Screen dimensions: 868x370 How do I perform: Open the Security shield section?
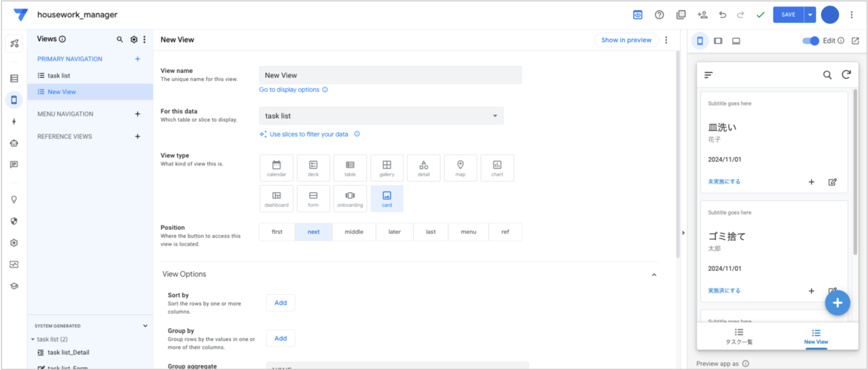click(14, 221)
